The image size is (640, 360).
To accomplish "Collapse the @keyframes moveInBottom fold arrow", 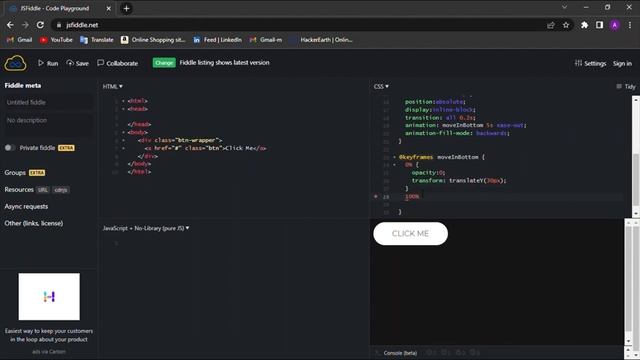I will (394, 157).
